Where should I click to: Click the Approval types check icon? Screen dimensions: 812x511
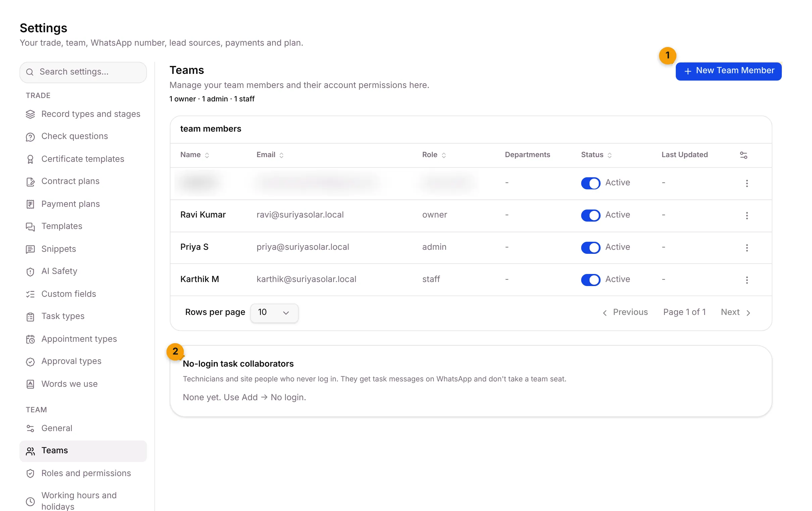30,362
